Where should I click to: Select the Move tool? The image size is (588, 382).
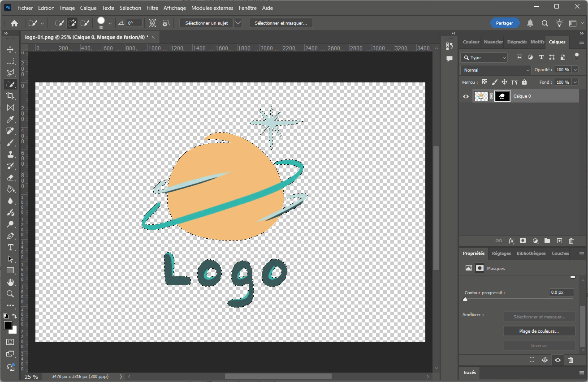pyautogui.click(x=10, y=49)
